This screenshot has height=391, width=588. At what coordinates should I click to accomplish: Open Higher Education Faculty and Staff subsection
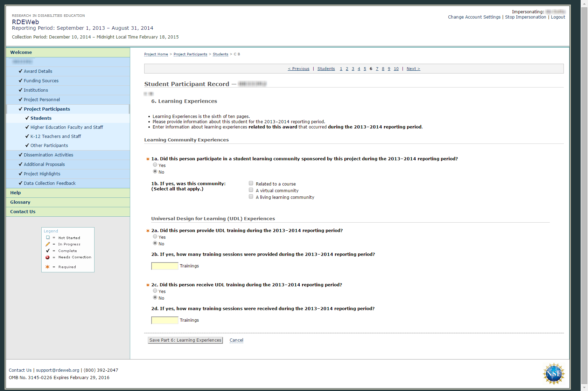tap(66, 127)
